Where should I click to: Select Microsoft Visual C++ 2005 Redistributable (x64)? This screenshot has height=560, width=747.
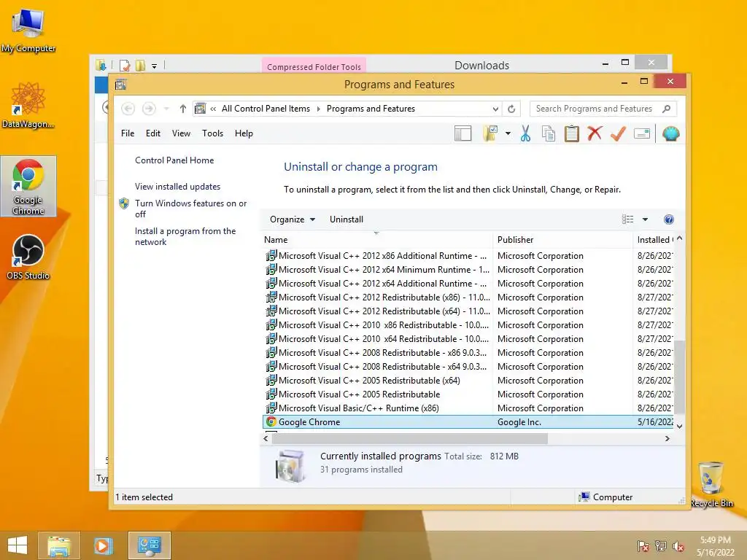[468, 381]
